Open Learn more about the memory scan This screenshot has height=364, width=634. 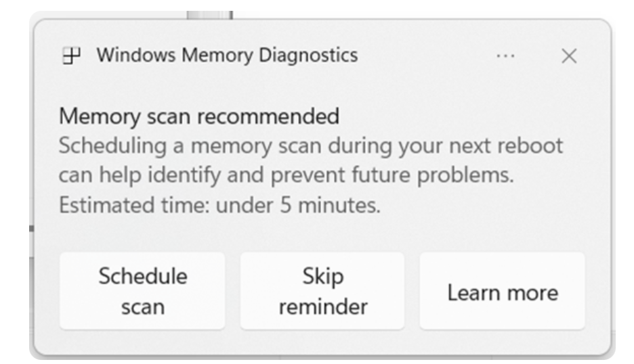[503, 292]
